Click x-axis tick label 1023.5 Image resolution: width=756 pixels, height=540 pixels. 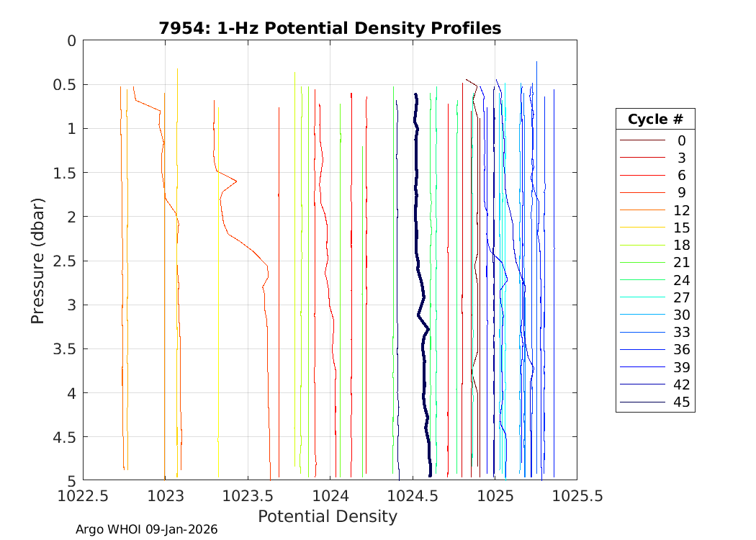pyautogui.click(x=248, y=497)
